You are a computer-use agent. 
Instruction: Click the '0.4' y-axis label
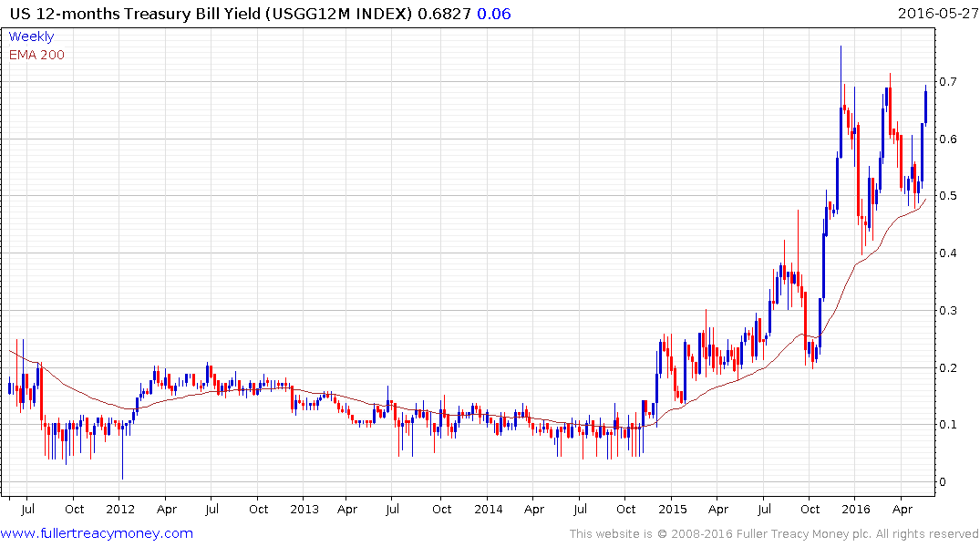pos(948,253)
